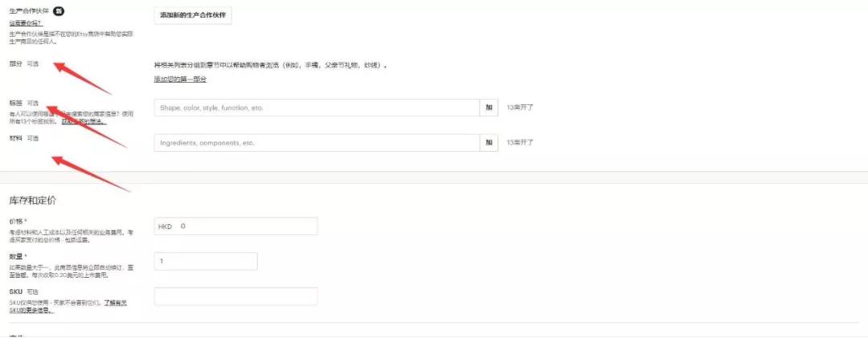Click the 材料 可选 field label
868x338 pixels.
[x=24, y=138]
